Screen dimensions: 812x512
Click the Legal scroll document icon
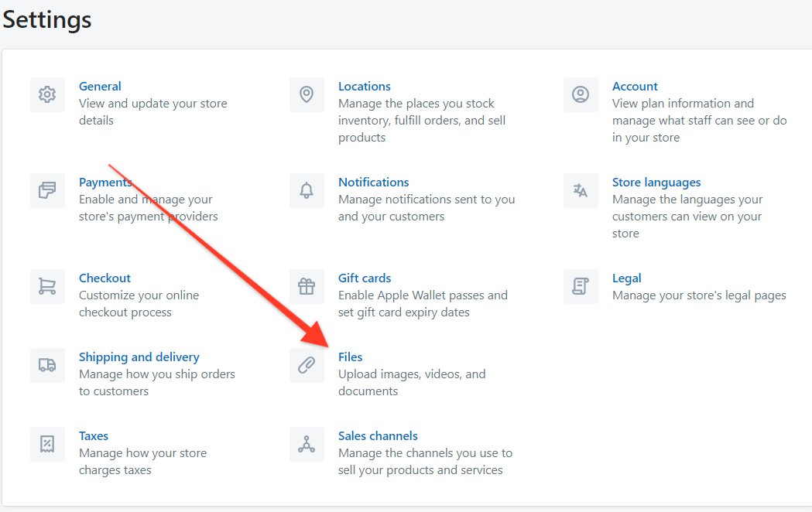[581, 286]
